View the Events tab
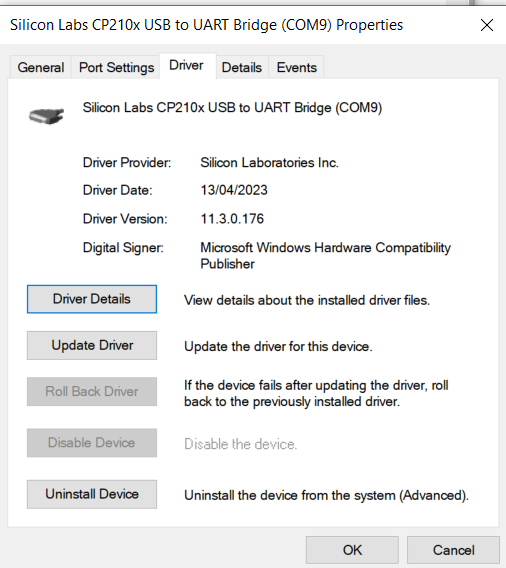The image size is (506, 568). point(297,67)
